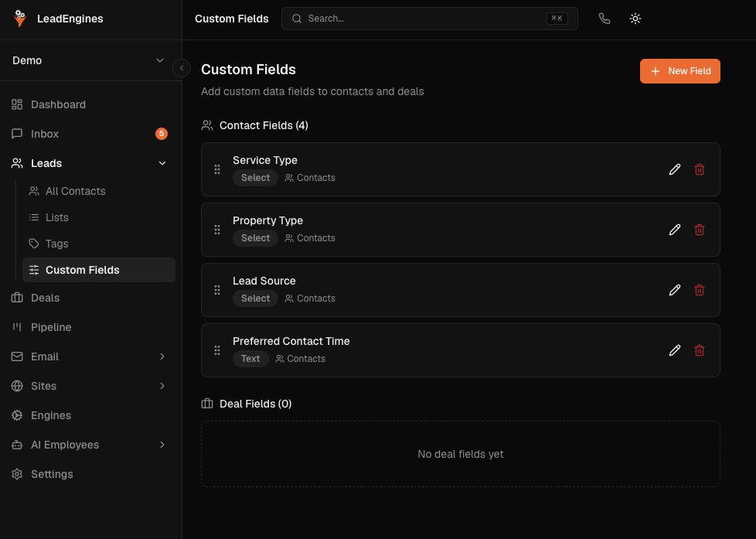This screenshot has height=539, width=756.
Task: Delete the Property Type field
Action: tap(699, 230)
